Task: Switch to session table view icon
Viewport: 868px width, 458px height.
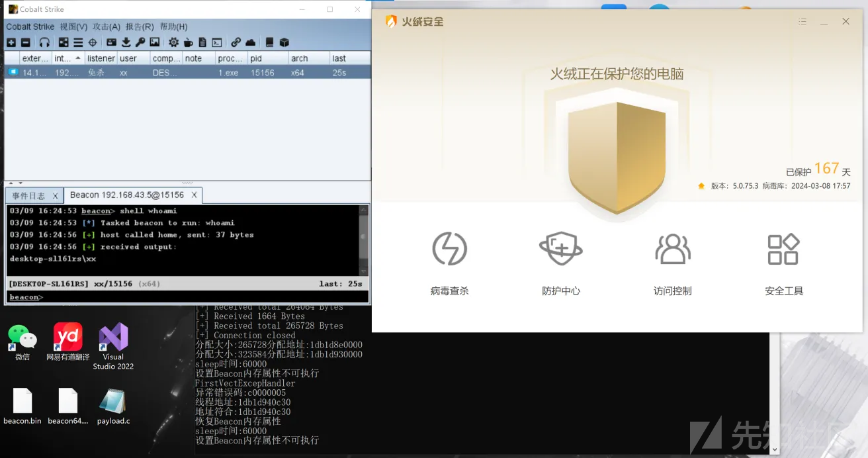Action: 78,42
